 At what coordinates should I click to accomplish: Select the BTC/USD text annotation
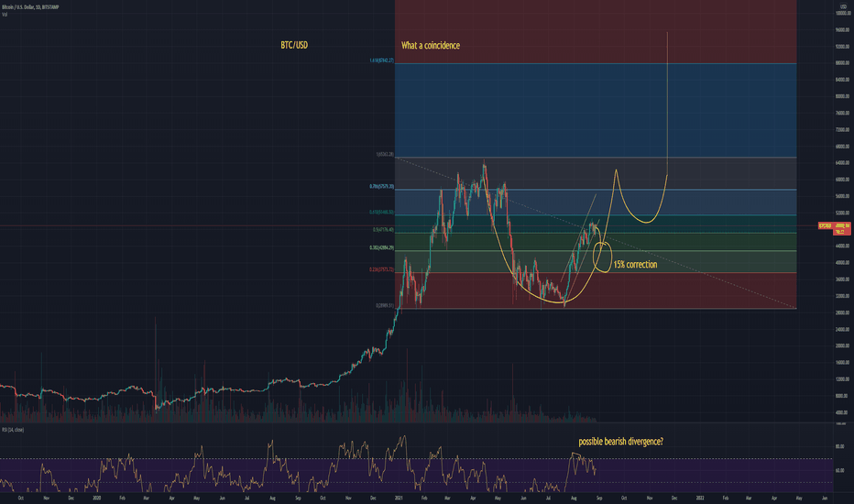pos(294,45)
